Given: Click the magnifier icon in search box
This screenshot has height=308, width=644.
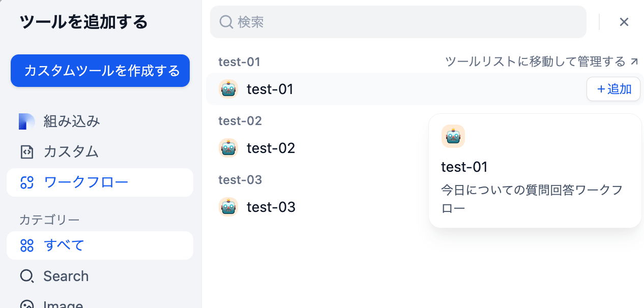Looking at the screenshot, I should click(226, 22).
